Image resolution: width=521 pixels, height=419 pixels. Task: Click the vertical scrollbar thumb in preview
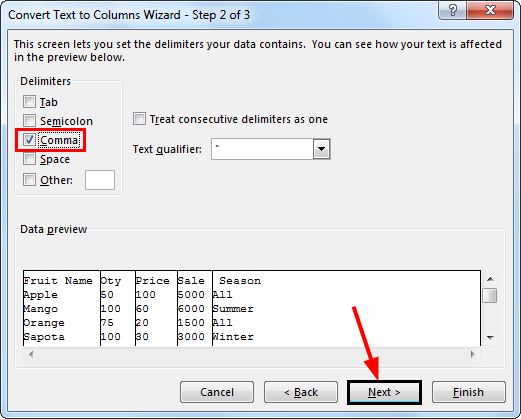point(490,296)
